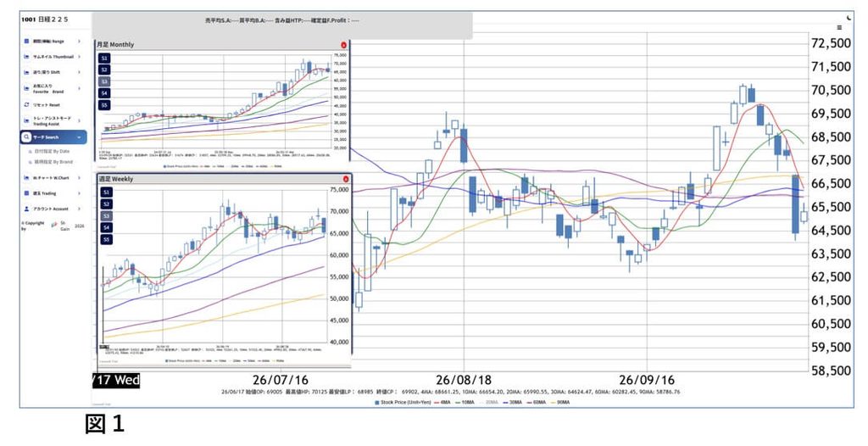Click the Account person icon
The image size is (868, 446).
pos(26,209)
